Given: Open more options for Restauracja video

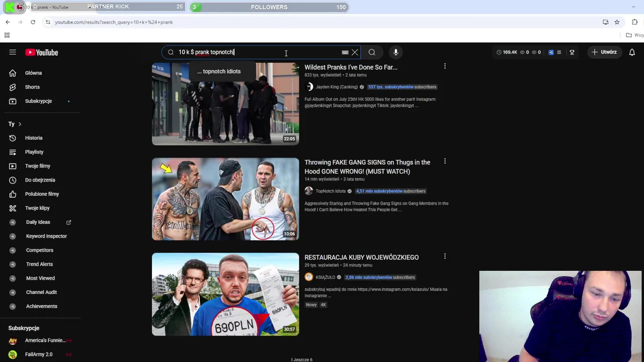Looking at the screenshot, I should pos(445,256).
